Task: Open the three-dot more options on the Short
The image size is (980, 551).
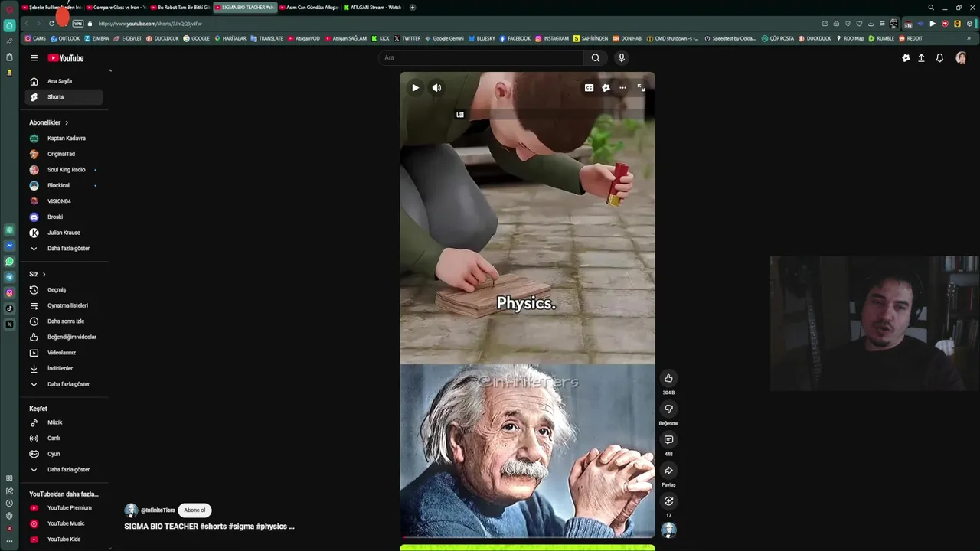Action: click(622, 88)
